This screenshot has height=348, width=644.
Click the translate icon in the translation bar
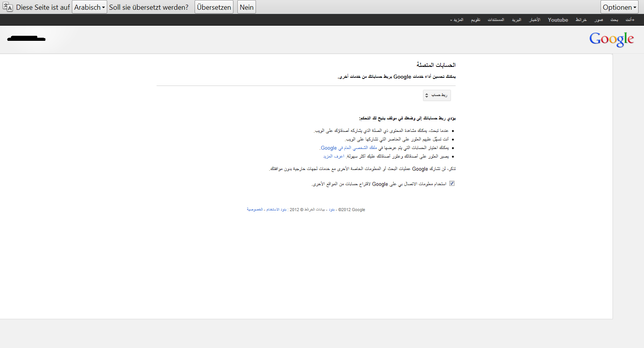[x=8, y=7]
